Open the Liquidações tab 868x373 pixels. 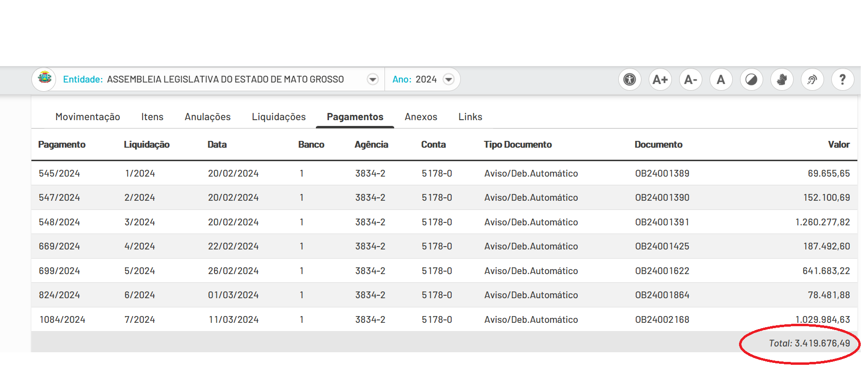[279, 117]
